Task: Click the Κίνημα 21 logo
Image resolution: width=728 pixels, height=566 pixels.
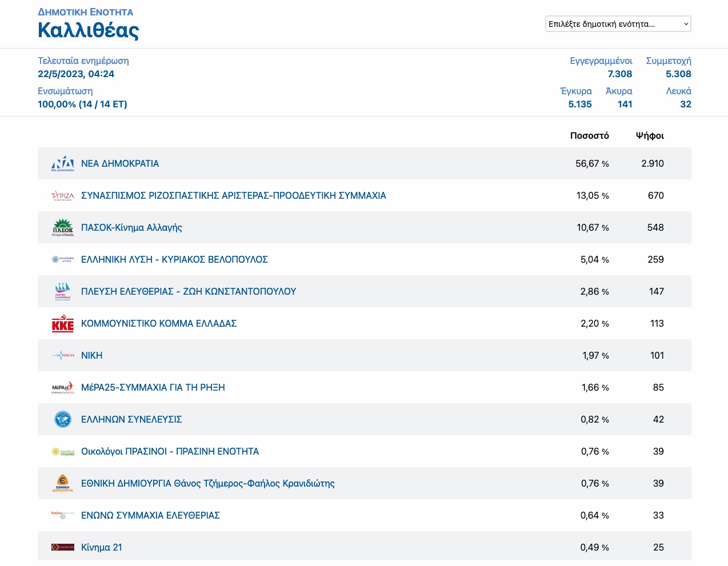Action: point(63,547)
